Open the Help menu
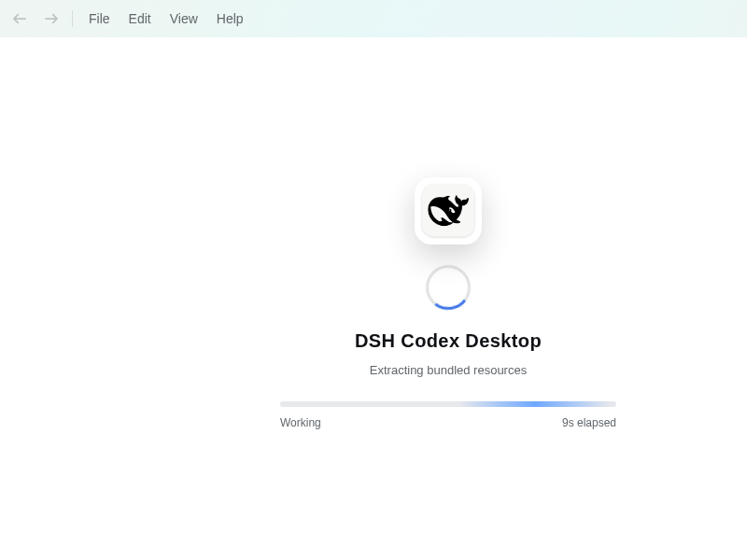 [230, 19]
